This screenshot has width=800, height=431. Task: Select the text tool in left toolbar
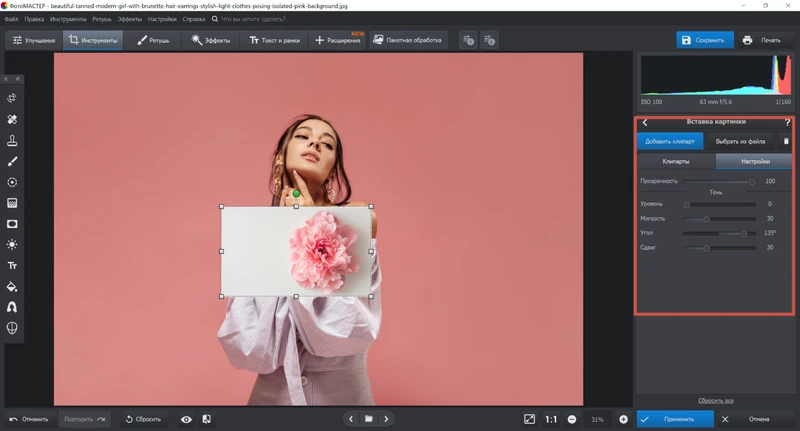[12, 266]
